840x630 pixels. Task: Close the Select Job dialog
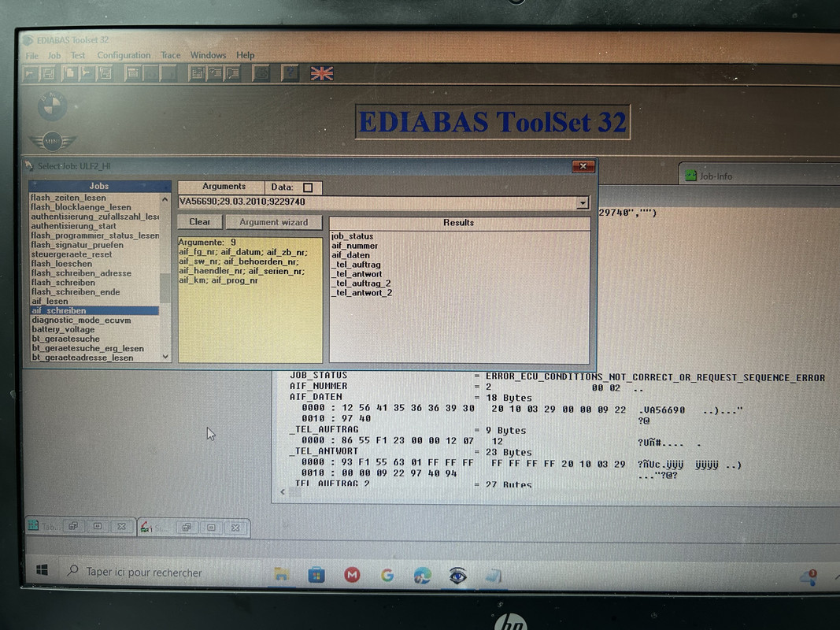click(583, 167)
